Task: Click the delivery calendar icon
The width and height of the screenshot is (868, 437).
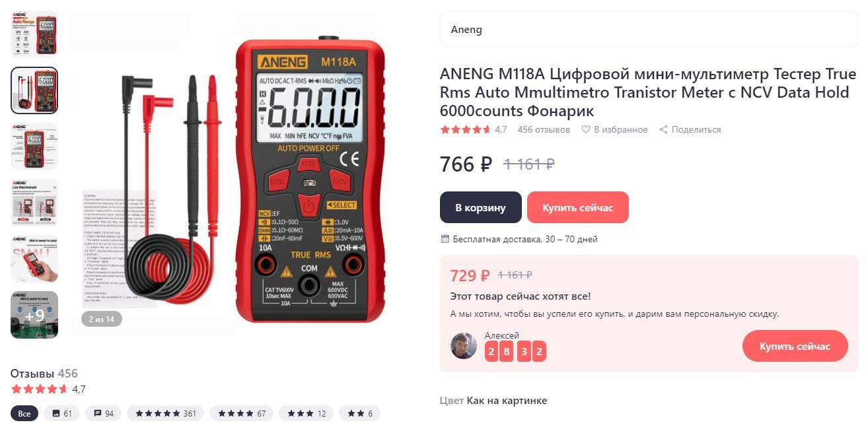Action: click(445, 239)
